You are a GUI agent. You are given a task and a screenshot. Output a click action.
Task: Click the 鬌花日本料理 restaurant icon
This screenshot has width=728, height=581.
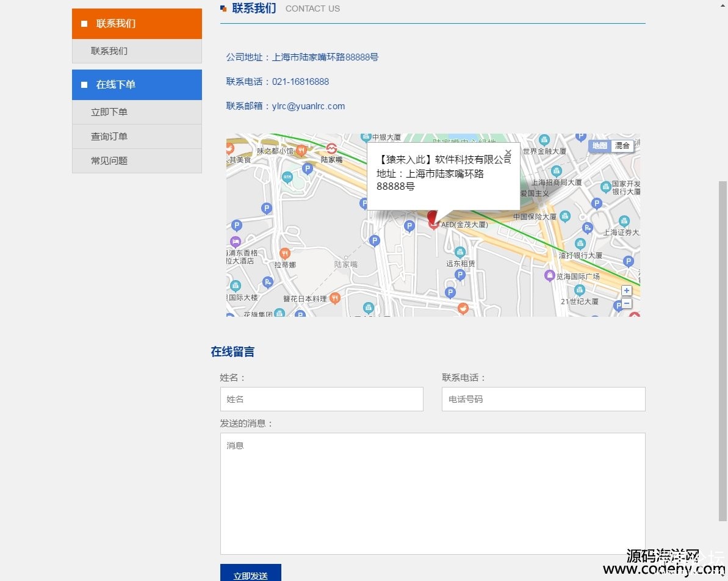tap(334, 298)
